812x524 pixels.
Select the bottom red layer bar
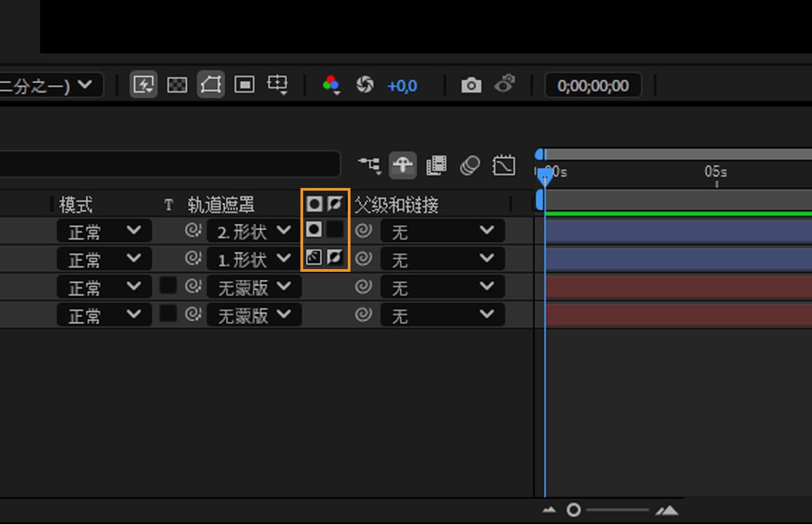pos(678,316)
